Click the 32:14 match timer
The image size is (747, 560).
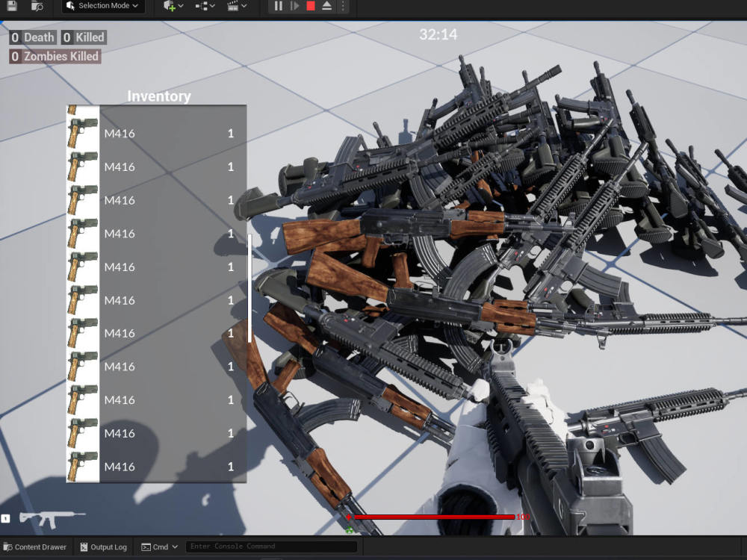click(438, 34)
